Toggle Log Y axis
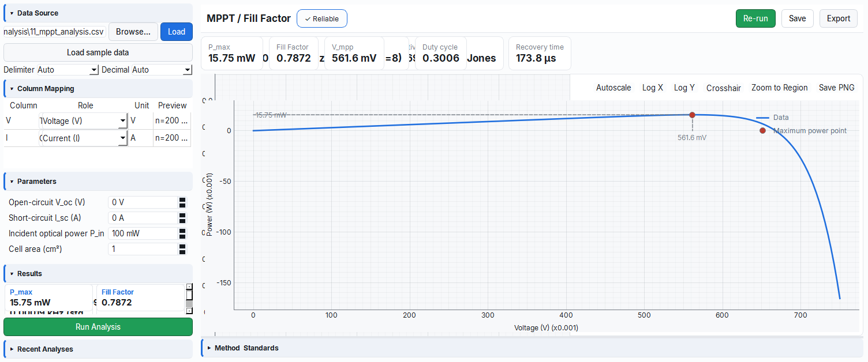Viewport: 868px width, 362px height. pos(684,88)
